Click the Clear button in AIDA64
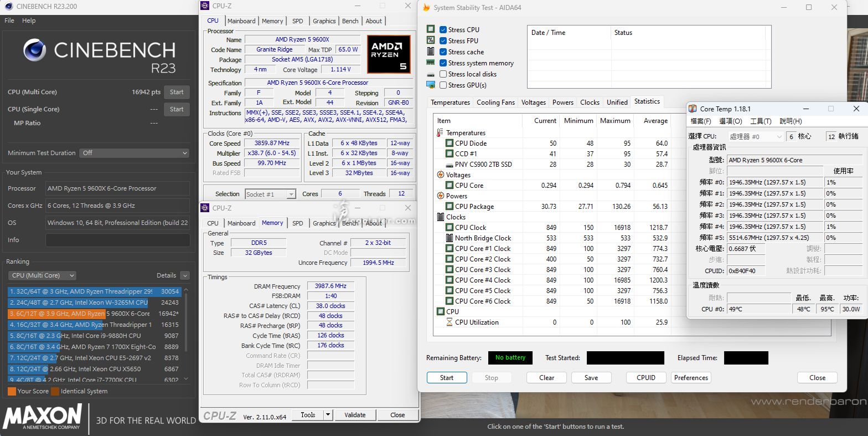The width and height of the screenshot is (868, 436). point(547,378)
